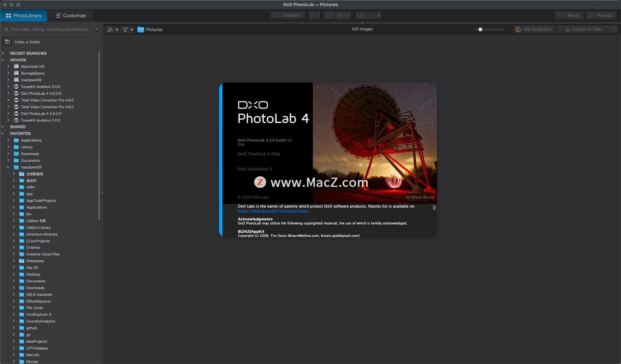Expand the Movies folder

[x=14, y=361]
